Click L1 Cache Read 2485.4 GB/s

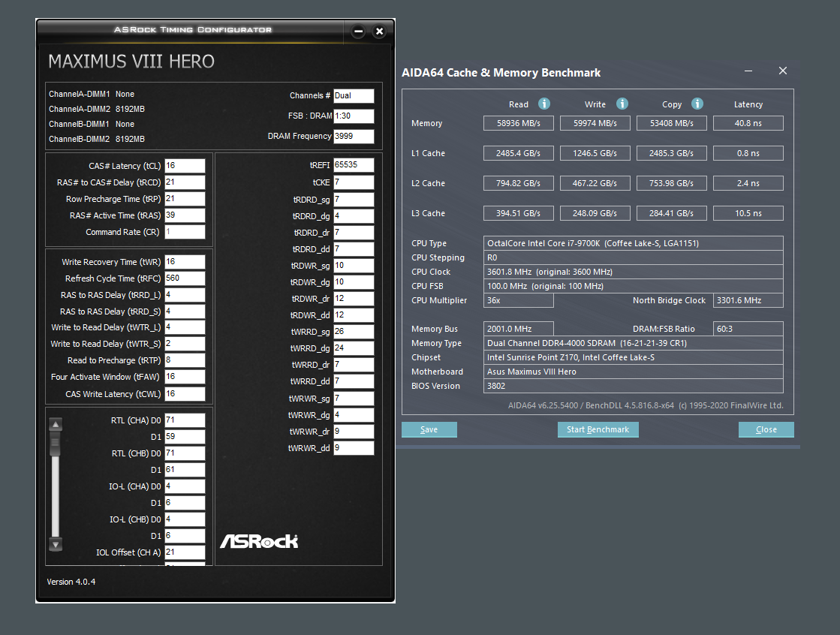[x=519, y=153]
